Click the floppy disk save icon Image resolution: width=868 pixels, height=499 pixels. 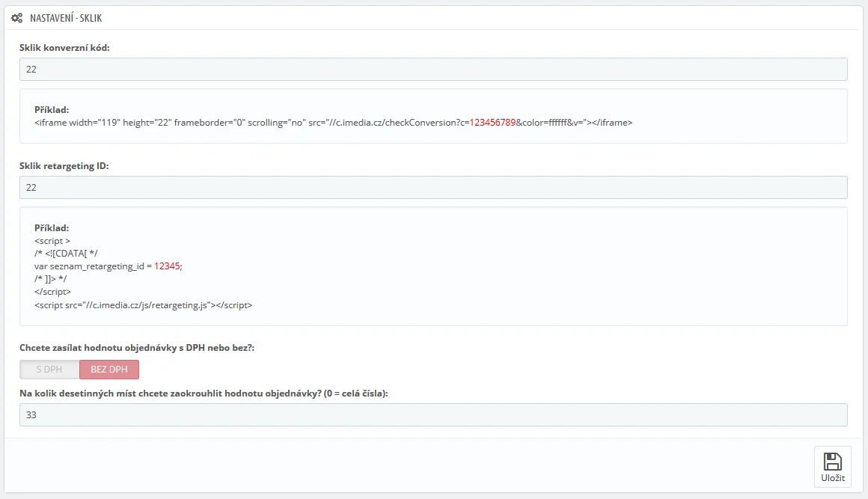pos(832,460)
